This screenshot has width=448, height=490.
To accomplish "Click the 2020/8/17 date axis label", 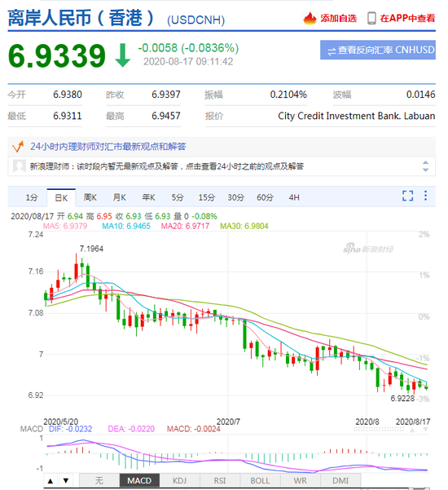I will coord(413,422).
